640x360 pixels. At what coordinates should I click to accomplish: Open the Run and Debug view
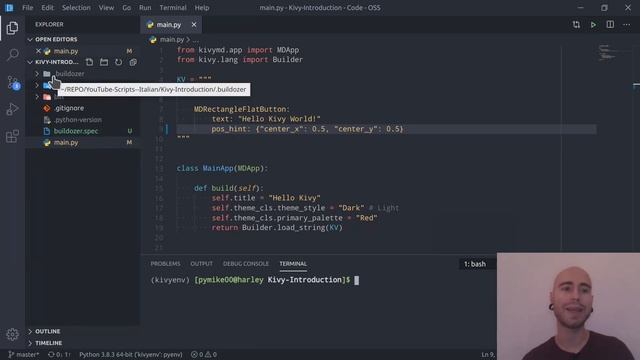[x=12, y=109]
